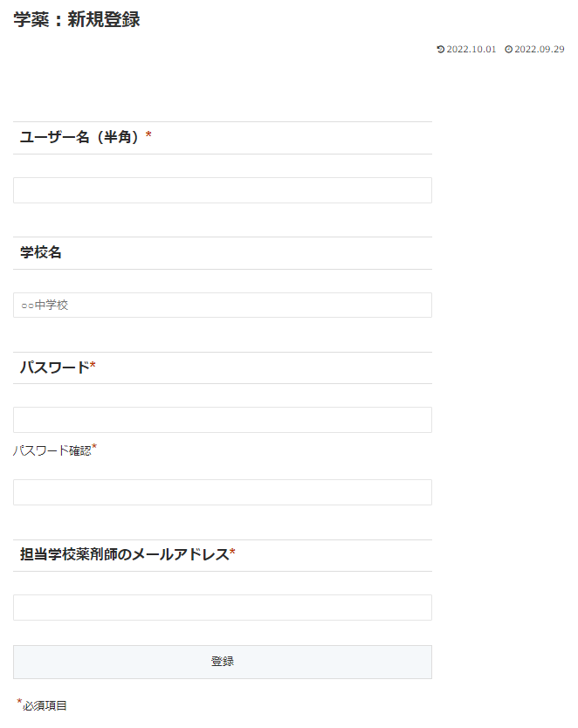This screenshot has width=578, height=728.
Task: Click the 学校名 heading label
Action: [x=41, y=253]
